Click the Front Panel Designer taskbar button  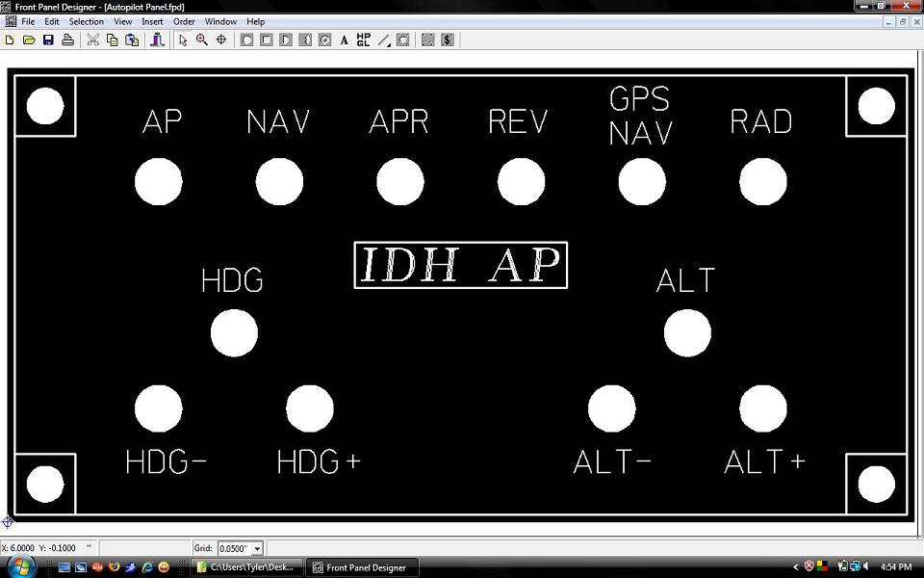click(x=363, y=567)
